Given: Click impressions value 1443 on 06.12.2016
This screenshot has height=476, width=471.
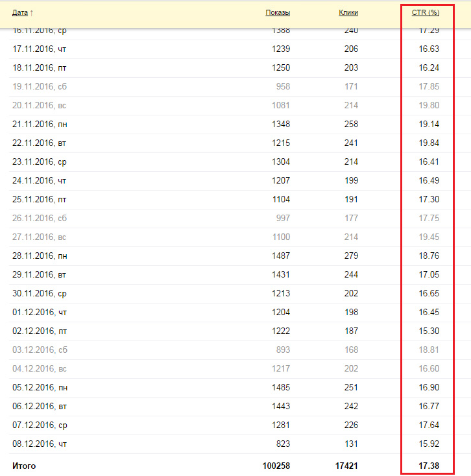Looking at the screenshot, I should 280,407.
